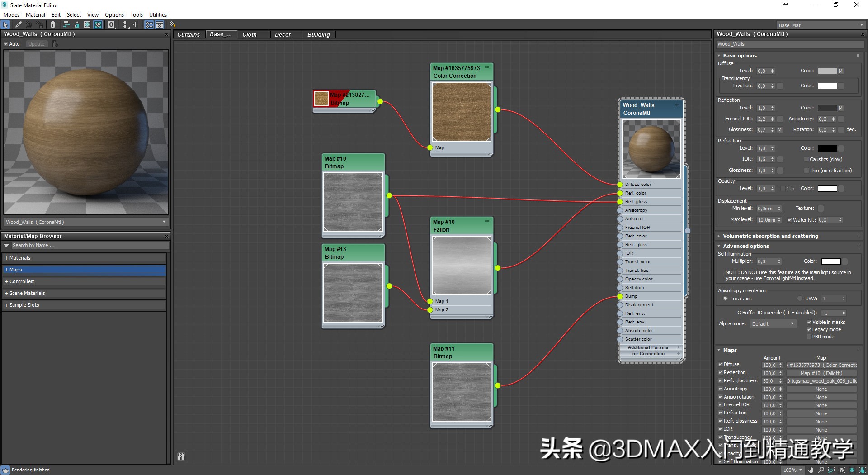Click the Assign Material to Selection icon
This screenshot has width=868, height=475.
pyautogui.click(x=40, y=25)
